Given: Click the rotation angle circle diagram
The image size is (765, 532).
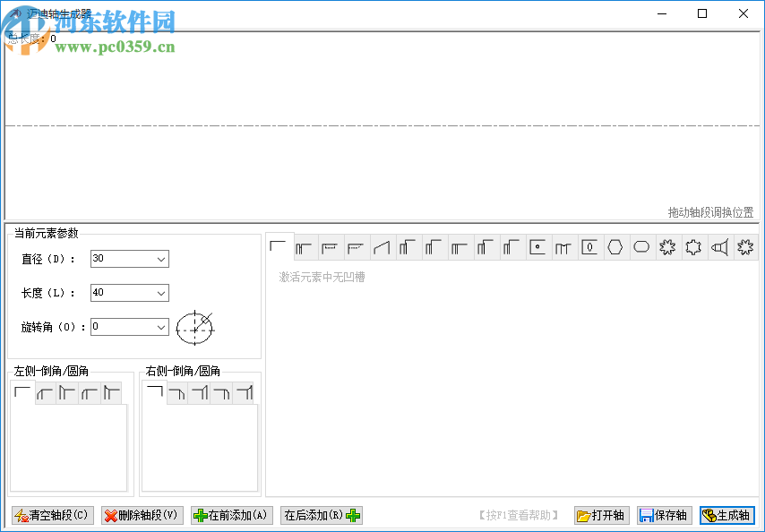Looking at the screenshot, I should coord(194,328).
